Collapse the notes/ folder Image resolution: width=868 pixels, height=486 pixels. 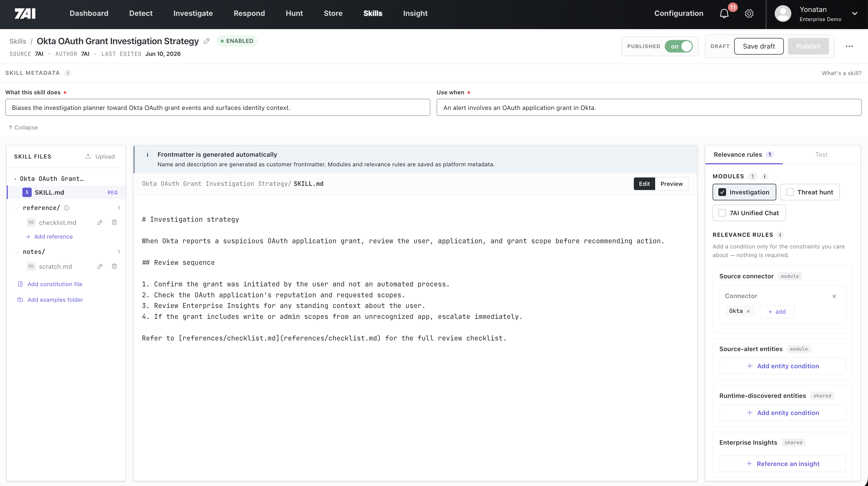(17, 252)
